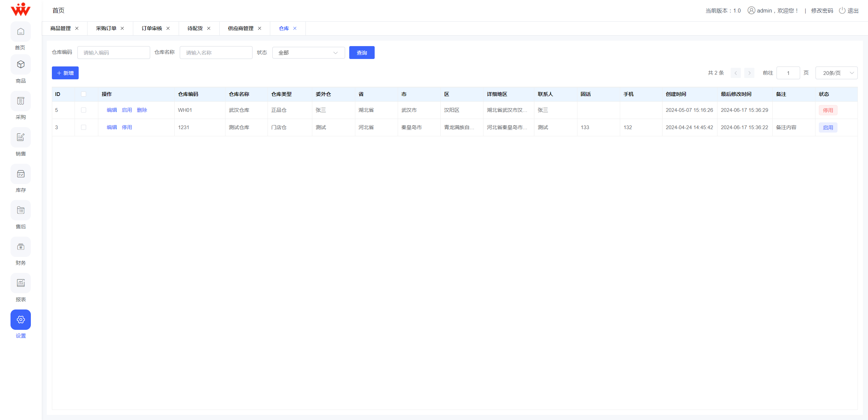Click the next page arrow
This screenshot has height=420, width=868.
pos(749,73)
